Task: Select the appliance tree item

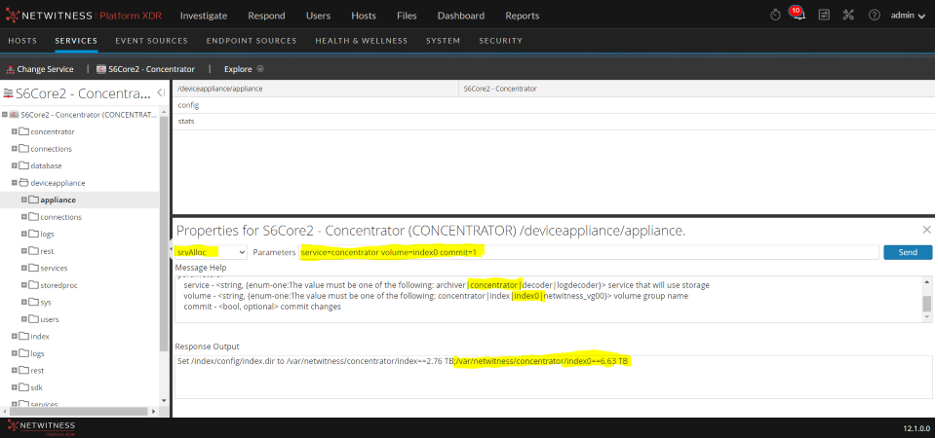Action: [58, 200]
